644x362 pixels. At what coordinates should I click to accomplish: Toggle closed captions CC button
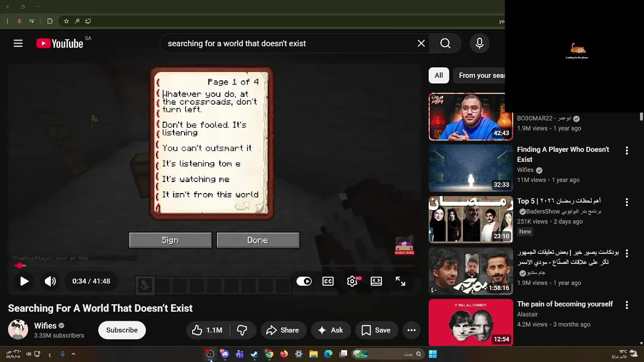click(328, 282)
